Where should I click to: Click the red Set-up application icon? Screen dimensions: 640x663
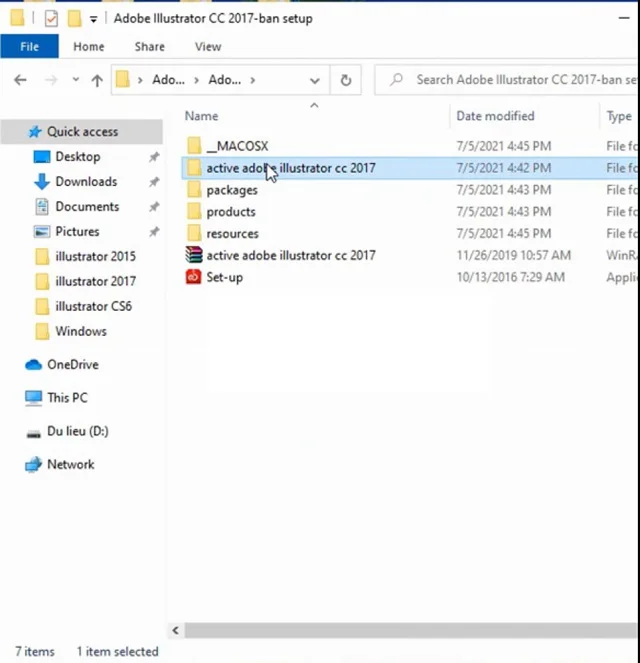pos(194,277)
